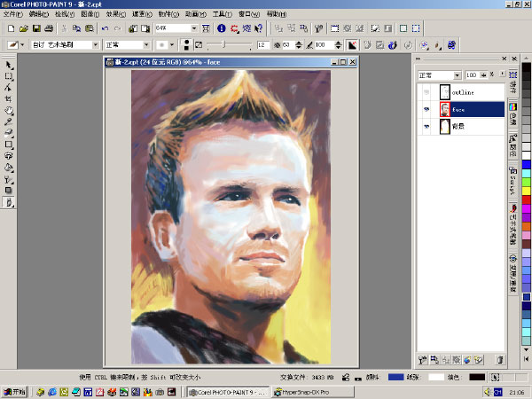Select the Object Picker arrow tool
Image resolution: width=532 pixels, height=399 pixels.
9,65
